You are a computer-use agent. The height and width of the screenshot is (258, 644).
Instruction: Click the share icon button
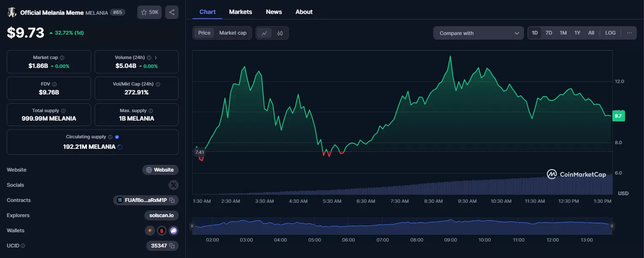[x=172, y=12]
